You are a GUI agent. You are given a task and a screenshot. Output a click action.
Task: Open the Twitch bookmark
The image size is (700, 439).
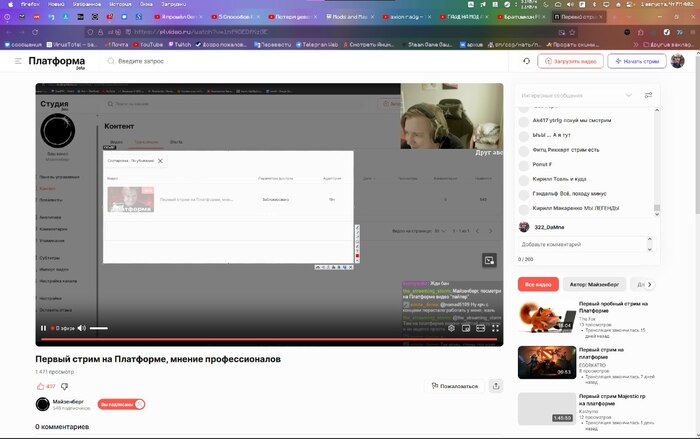point(179,45)
